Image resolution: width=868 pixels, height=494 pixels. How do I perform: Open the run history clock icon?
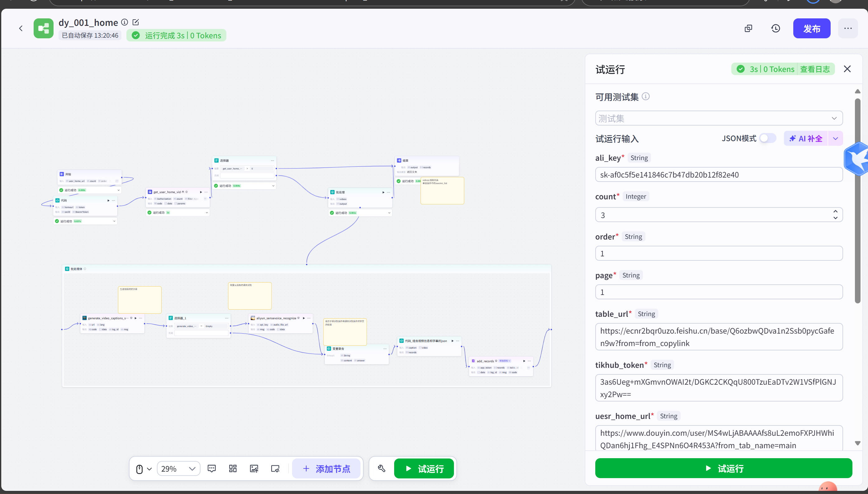pyautogui.click(x=776, y=29)
